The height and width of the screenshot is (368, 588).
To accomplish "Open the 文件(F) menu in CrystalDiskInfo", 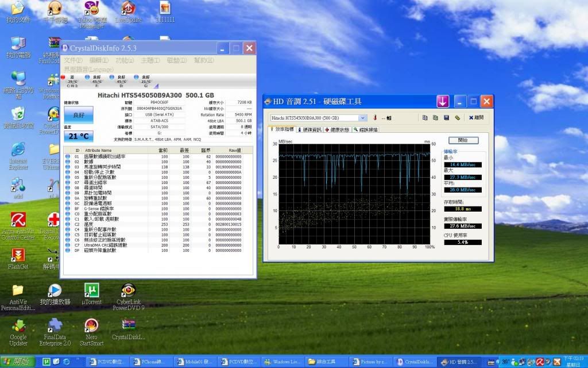I will pyautogui.click(x=73, y=60).
